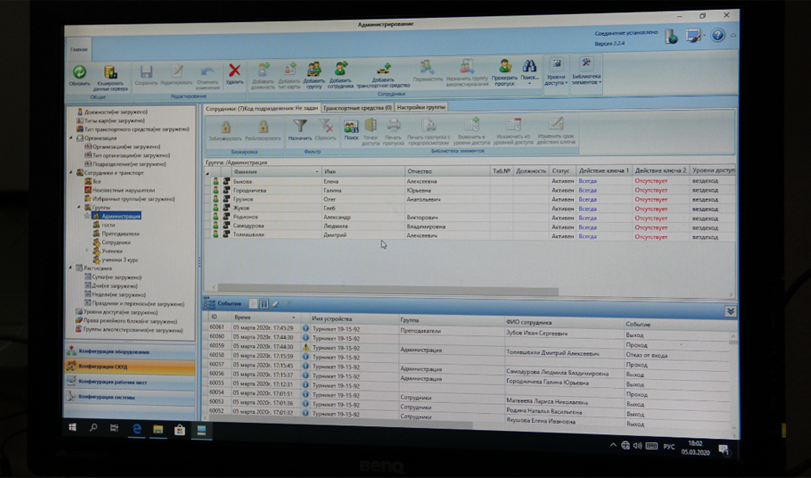Open Конфигурация СКУД section
The image size is (811, 478).
130,366
